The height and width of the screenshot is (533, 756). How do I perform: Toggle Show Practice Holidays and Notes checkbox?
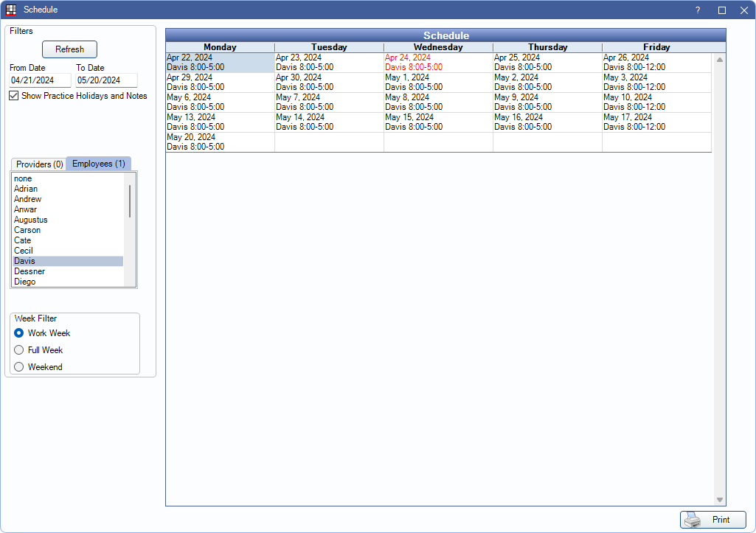click(14, 96)
